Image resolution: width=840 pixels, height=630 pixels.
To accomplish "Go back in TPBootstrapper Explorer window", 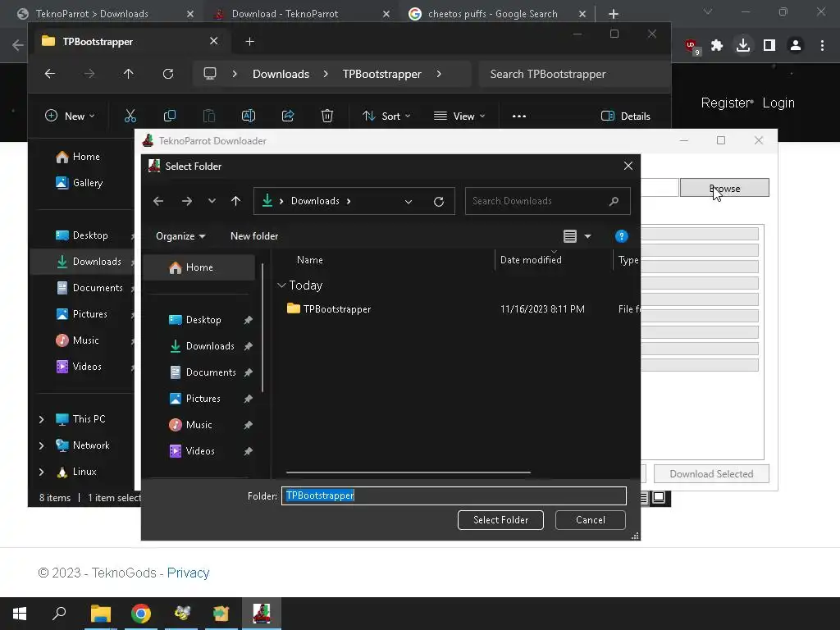I will (x=50, y=74).
